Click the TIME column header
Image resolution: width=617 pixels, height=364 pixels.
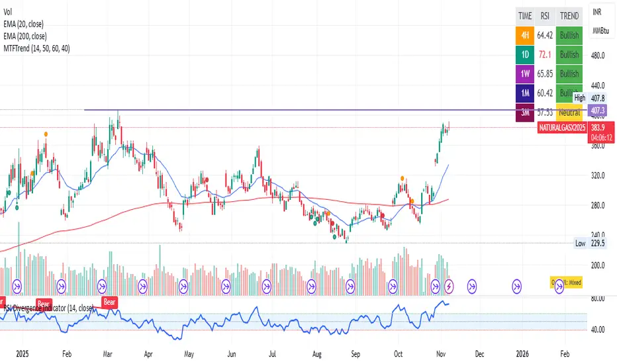click(525, 16)
